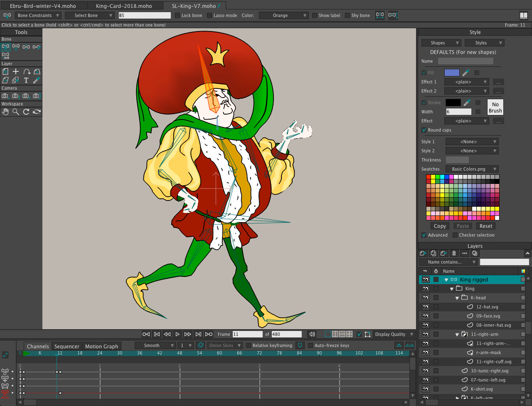Screen dimensions: 532x406
Task: Collapse the K-head layer group
Action: (x=457, y=298)
